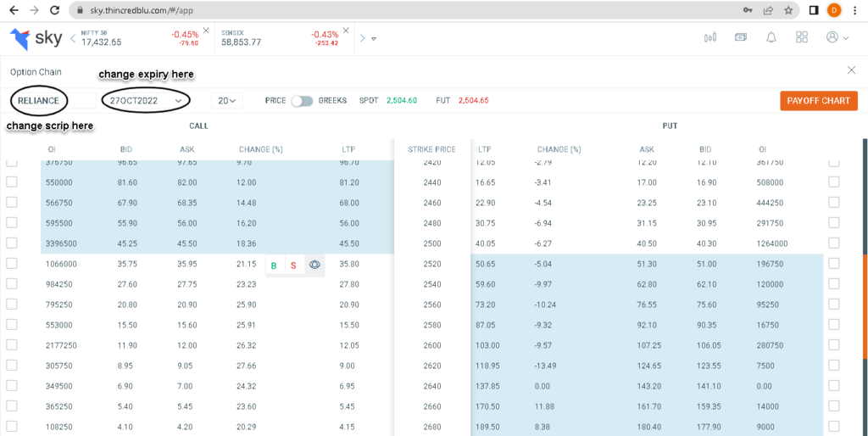Click the Sky logo icon

pyautogui.click(x=20, y=39)
